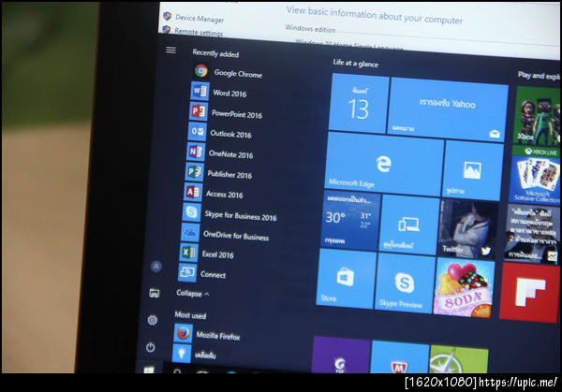
Task: Open Mozilla Firefox under Most used
Action: coord(207,335)
